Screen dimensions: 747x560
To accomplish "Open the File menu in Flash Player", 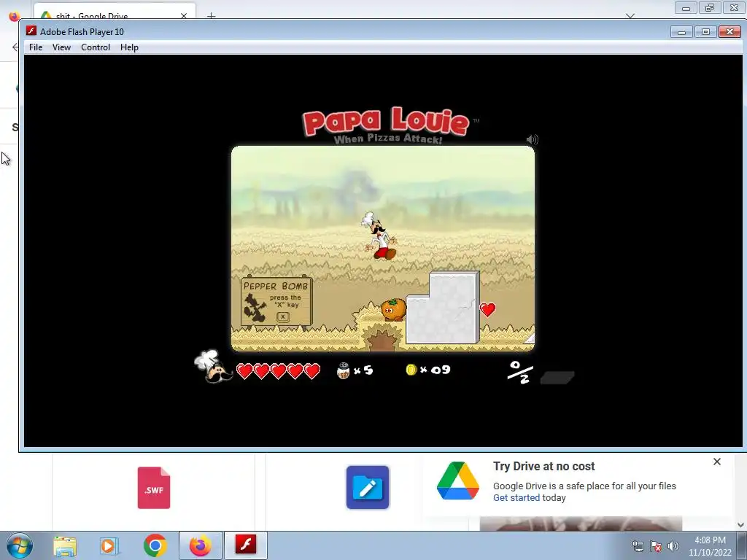I will 36,47.
